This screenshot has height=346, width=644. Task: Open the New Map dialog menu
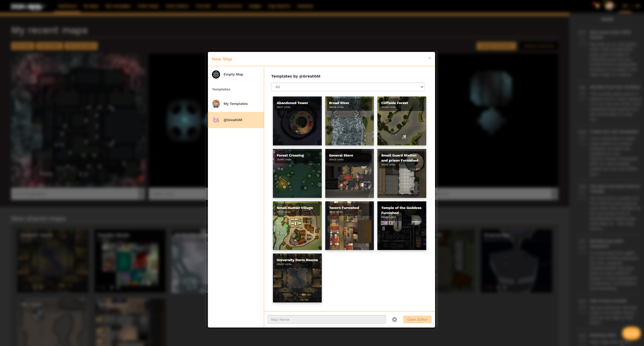point(222,59)
